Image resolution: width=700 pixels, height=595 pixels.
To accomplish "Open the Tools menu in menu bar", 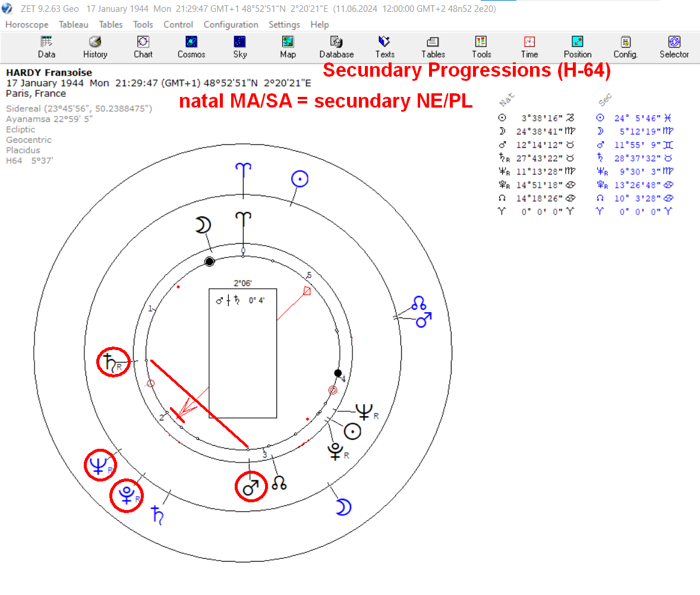I will point(143,24).
